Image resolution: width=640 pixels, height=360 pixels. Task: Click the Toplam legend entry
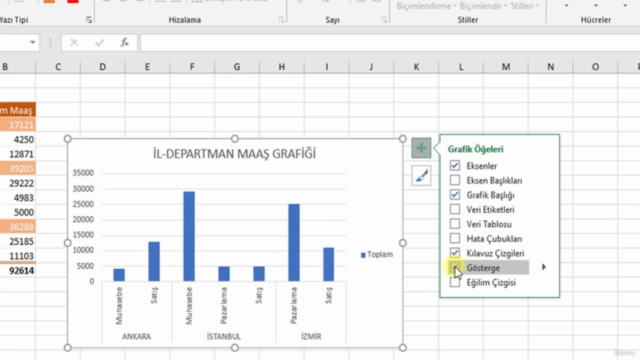click(377, 255)
